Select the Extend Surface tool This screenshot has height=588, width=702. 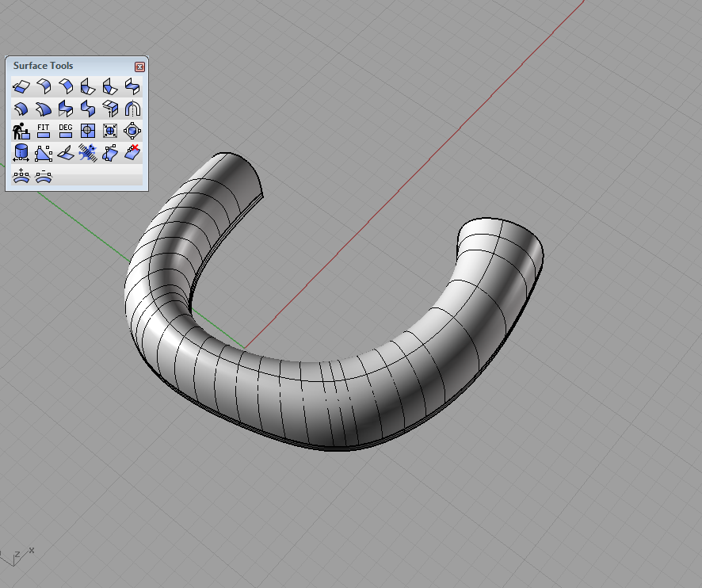tap(21, 86)
